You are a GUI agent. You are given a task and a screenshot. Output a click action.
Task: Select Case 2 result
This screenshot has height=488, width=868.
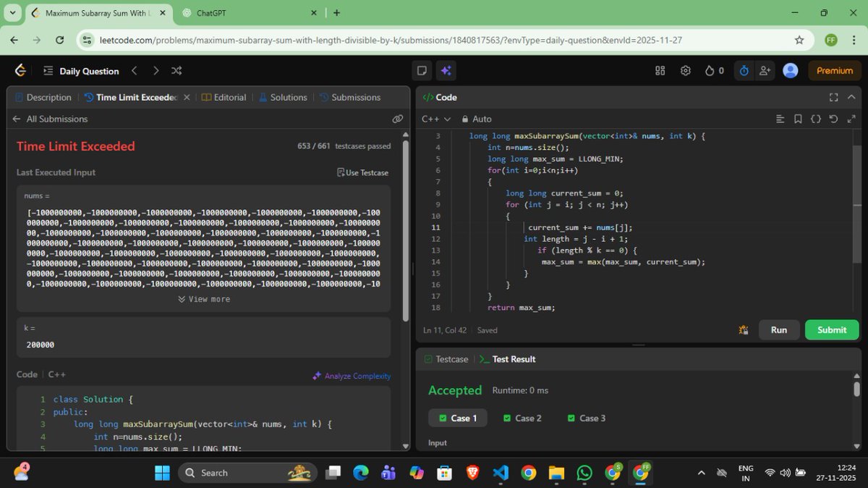click(522, 418)
